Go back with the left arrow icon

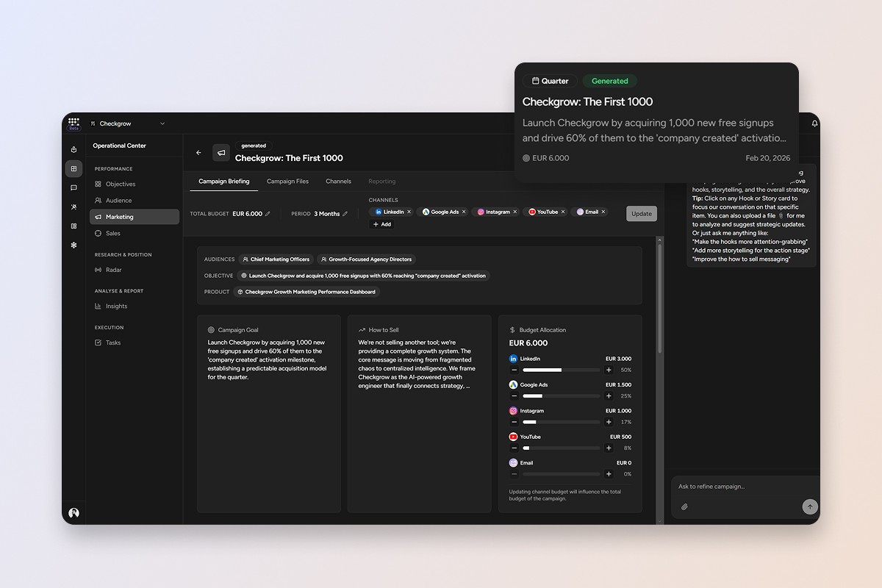[x=198, y=153]
